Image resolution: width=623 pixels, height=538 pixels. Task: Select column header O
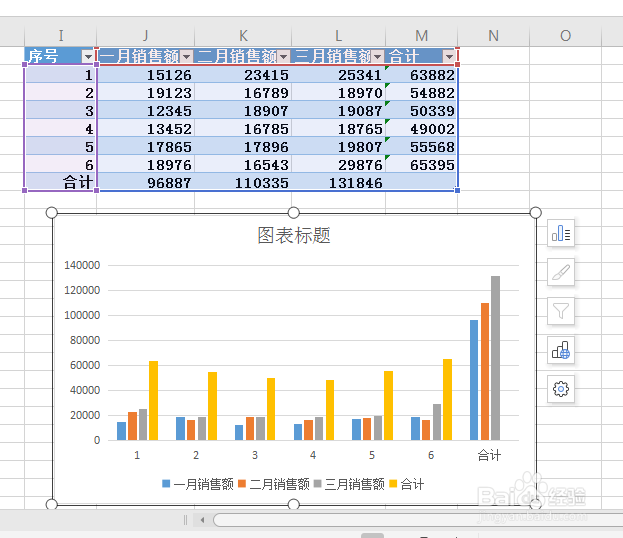coord(565,36)
